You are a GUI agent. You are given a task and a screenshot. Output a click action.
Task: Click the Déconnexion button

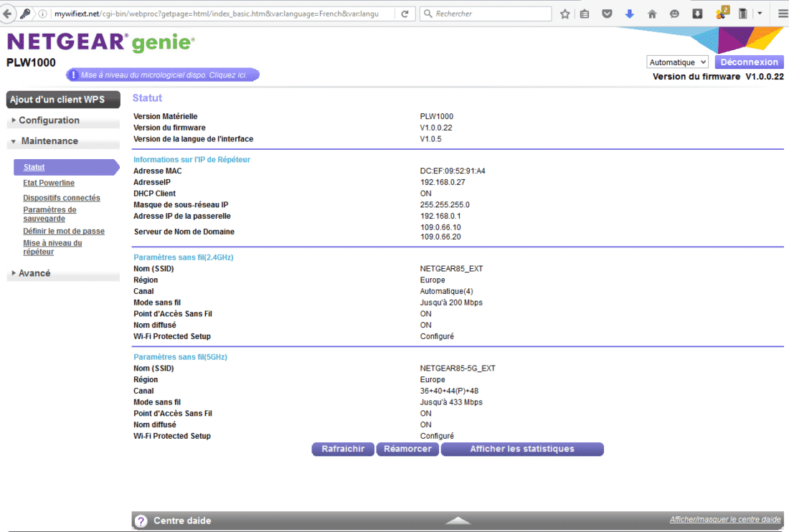[x=750, y=62]
